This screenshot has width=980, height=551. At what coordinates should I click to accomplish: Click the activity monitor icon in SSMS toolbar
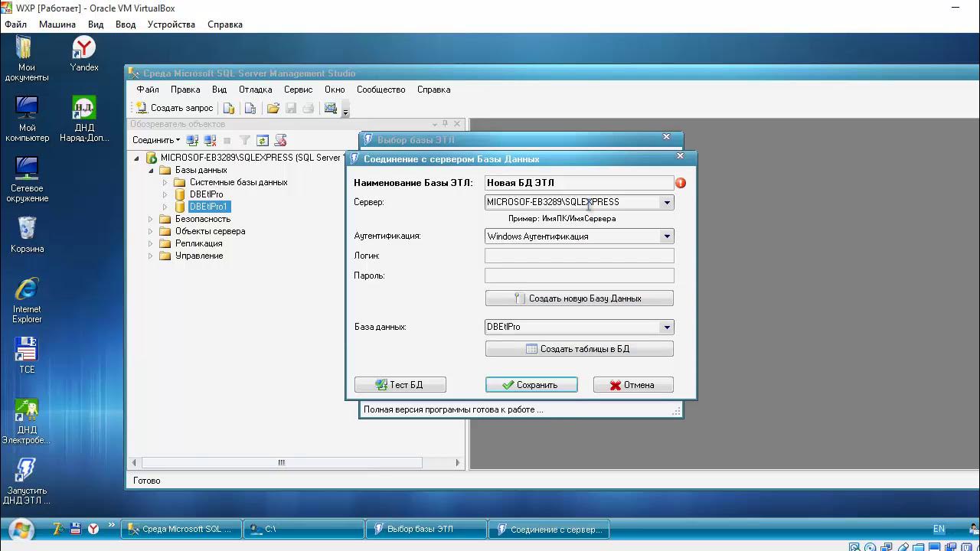pyautogui.click(x=331, y=109)
